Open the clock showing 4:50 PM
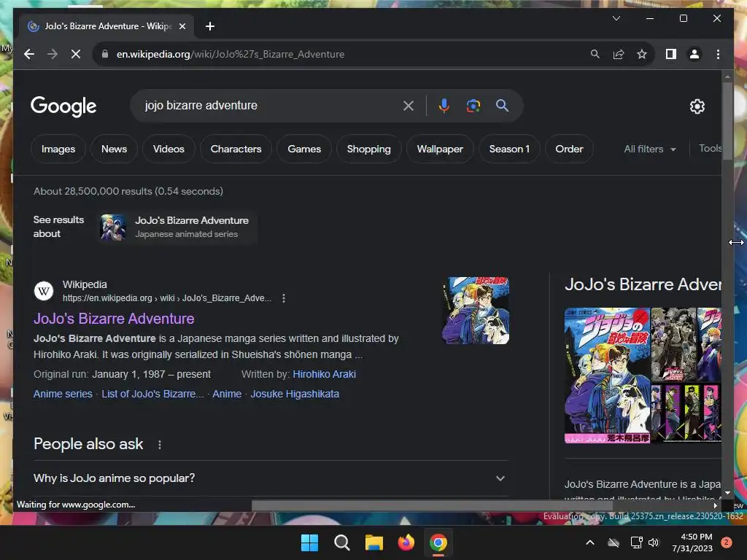The width and height of the screenshot is (747, 560). pos(693,542)
